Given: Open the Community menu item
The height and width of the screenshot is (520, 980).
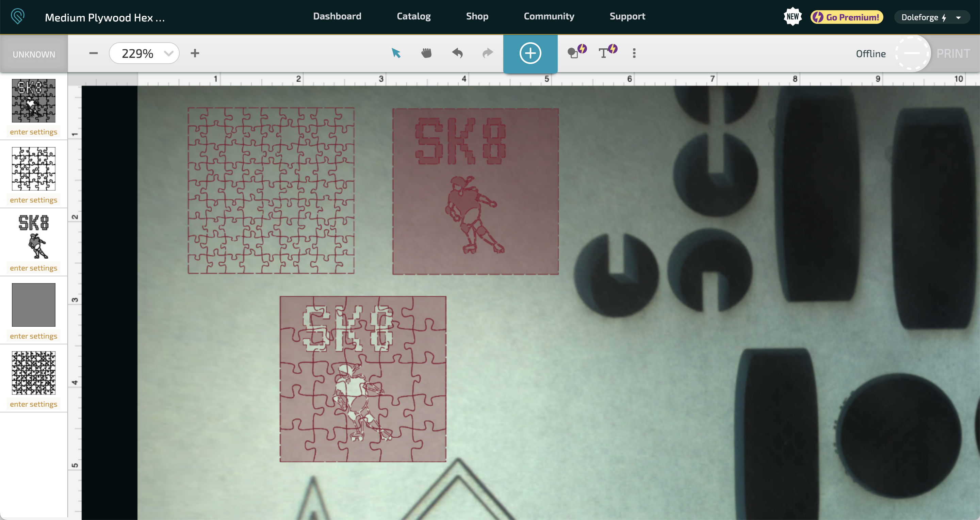Looking at the screenshot, I should pos(549,16).
